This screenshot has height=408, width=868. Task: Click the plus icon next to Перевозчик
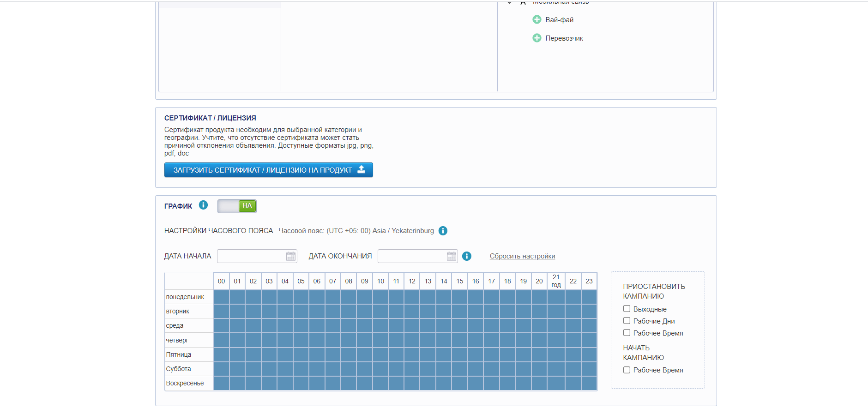[x=536, y=38]
